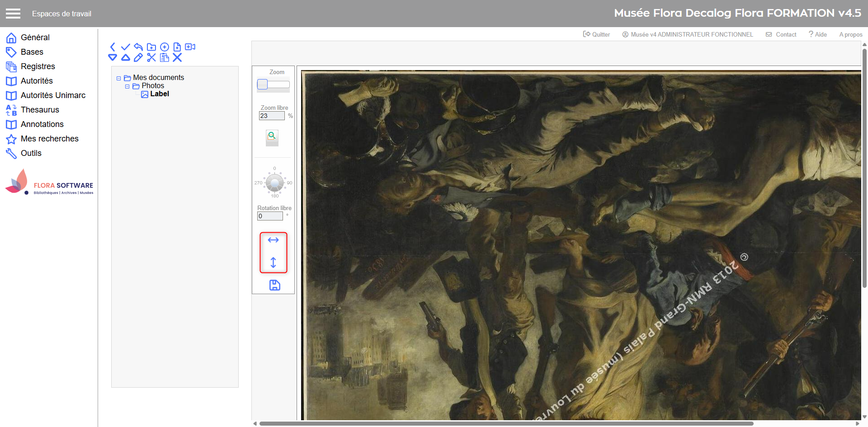The height and width of the screenshot is (427, 868).
Task: Click the add video media icon
Action: 190,47
